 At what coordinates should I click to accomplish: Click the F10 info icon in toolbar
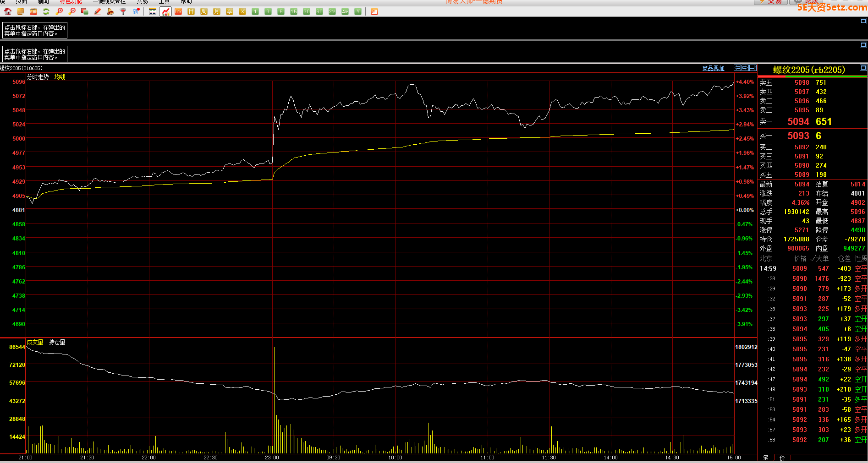33,11
